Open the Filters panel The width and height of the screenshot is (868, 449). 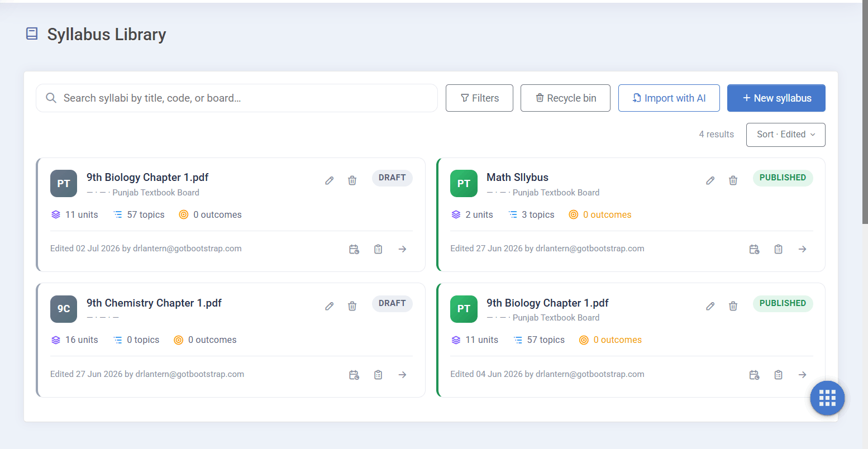tap(479, 98)
